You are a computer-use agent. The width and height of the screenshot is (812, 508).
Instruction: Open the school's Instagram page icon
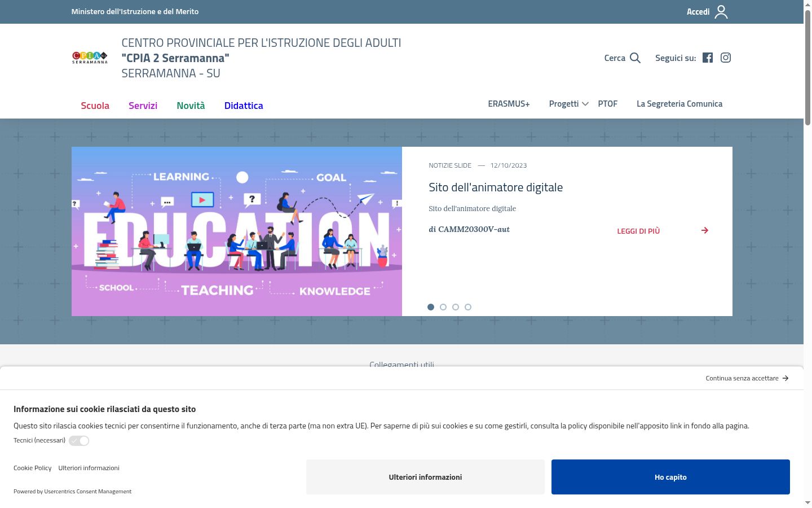[726, 58]
